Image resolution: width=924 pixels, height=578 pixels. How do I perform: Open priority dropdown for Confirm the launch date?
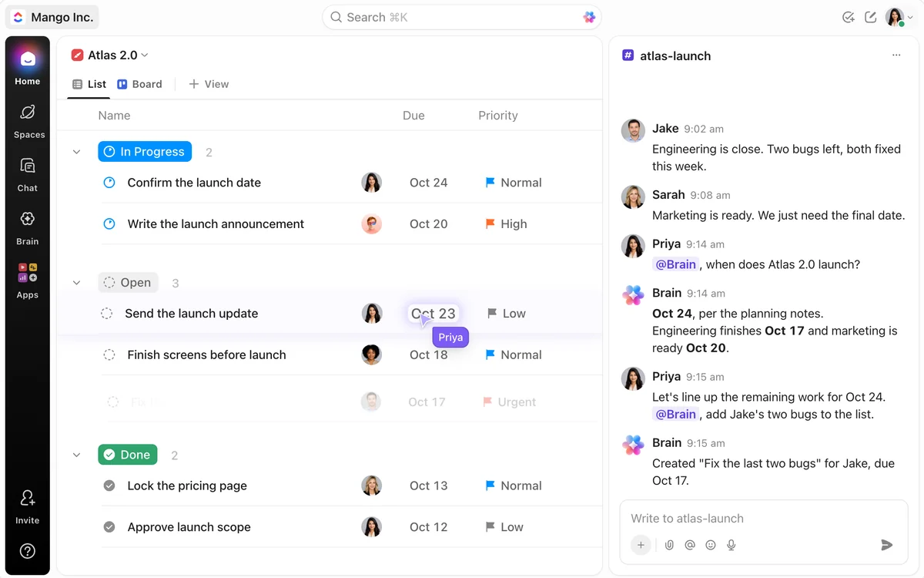coord(514,183)
